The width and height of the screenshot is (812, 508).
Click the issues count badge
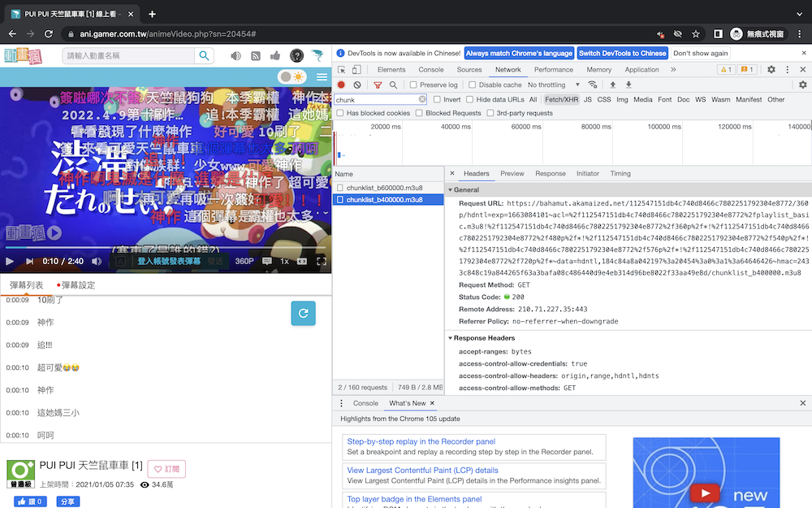click(x=747, y=69)
